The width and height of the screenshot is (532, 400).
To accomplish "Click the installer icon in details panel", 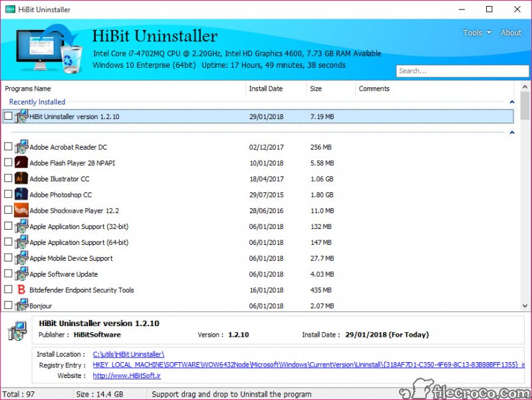I will pos(18,331).
